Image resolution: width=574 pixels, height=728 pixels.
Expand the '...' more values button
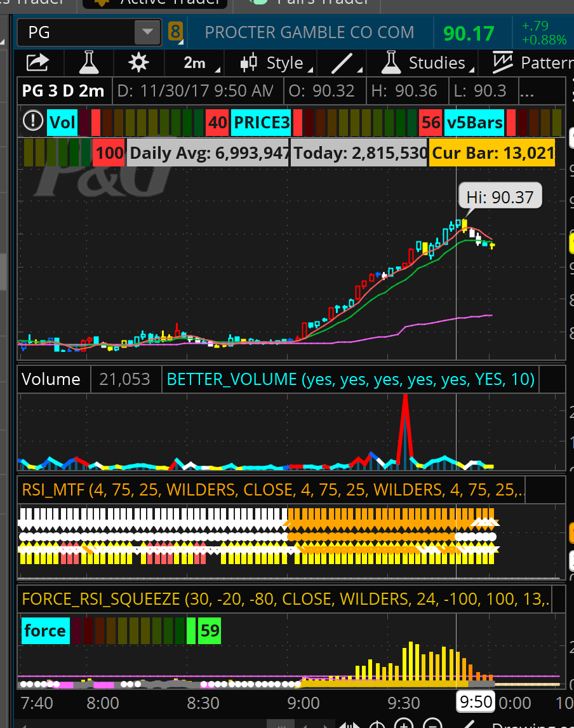pos(526,91)
